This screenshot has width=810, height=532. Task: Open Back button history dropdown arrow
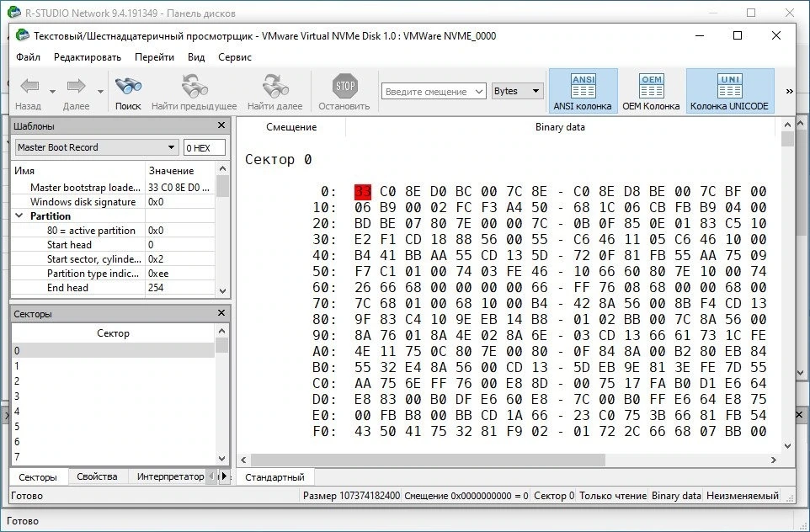(x=52, y=92)
